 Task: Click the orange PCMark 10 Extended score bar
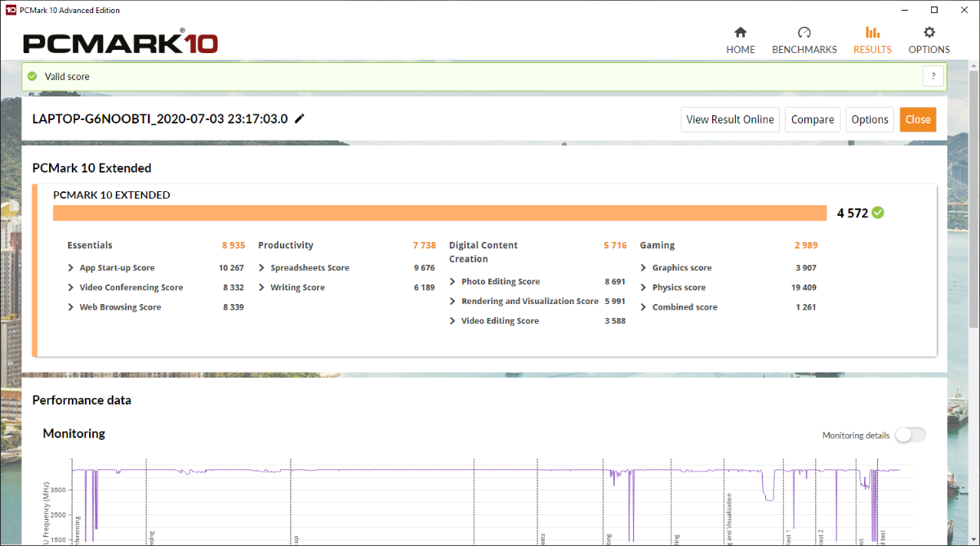tap(439, 213)
